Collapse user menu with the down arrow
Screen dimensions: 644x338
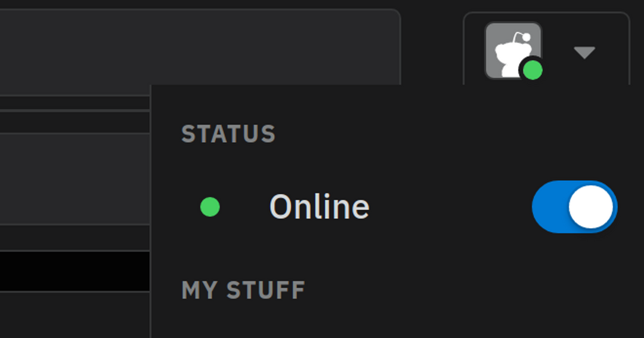click(x=584, y=53)
